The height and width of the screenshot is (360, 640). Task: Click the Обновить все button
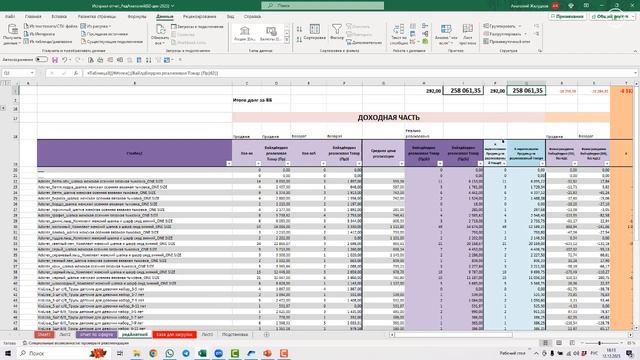tap(160, 34)
